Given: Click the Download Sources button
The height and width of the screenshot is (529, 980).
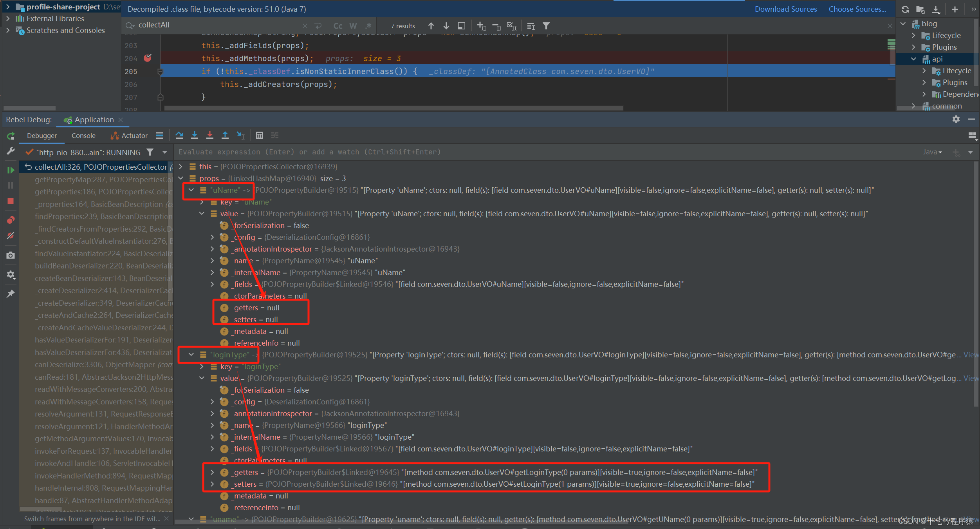Looking at the screenshot, I should pos(785,9).
